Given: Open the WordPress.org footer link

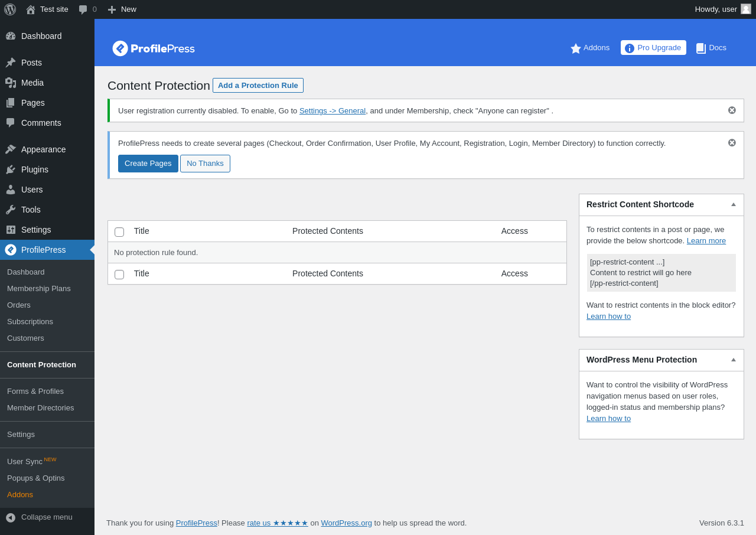Looking at the screenshot, I should point(347,523).
